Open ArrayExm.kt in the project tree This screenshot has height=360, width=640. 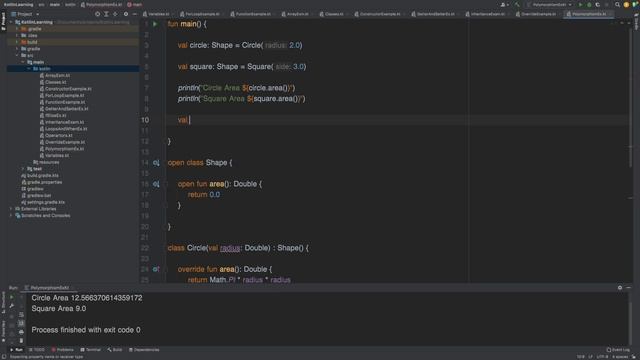point(57,76)
